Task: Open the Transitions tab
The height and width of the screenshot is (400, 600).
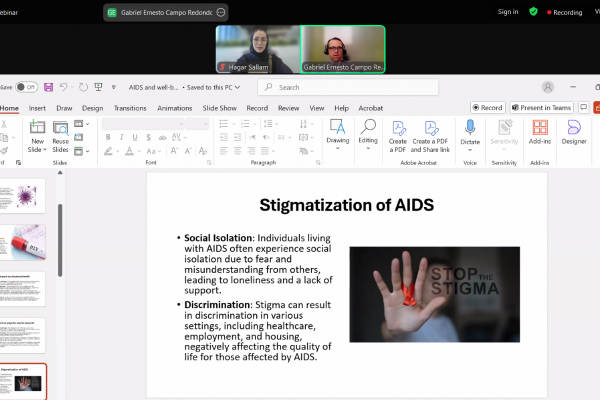Action: tap(130, 108)
